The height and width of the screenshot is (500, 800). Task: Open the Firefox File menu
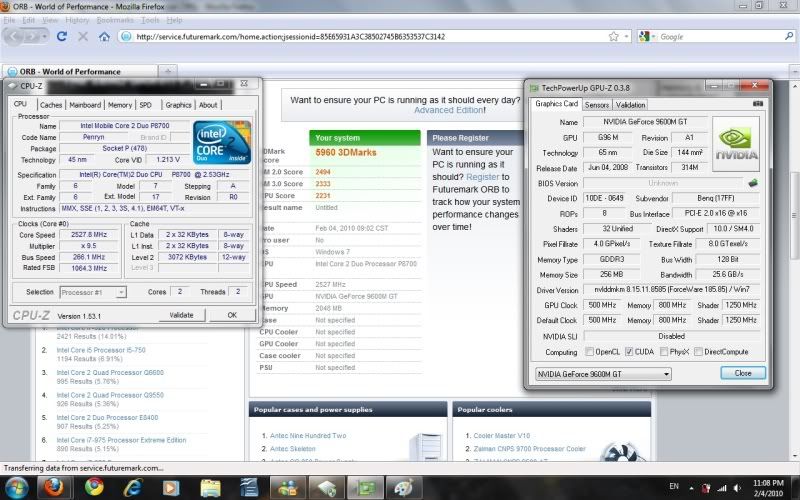[9, 20]
